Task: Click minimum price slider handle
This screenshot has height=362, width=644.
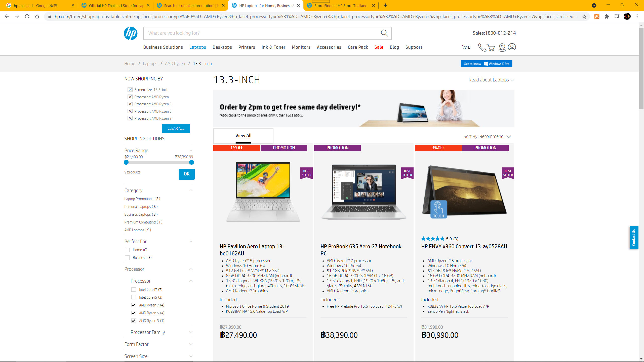Action: (x=126, y=162)
